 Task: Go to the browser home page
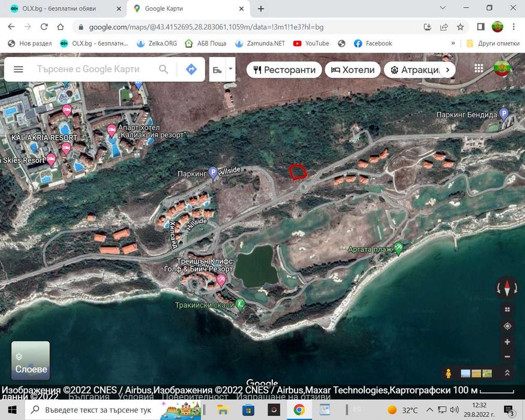[60, 27]
